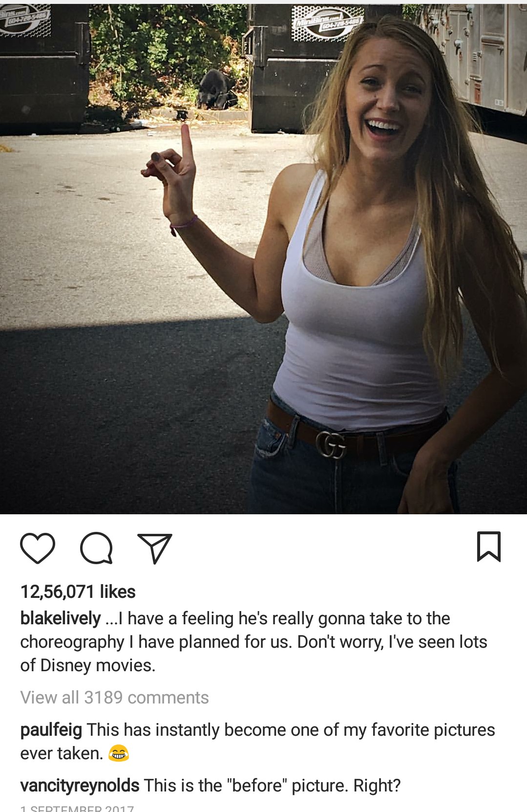Click the black animal between the dumpsters
Image resolution: width=527 pixels, height=812 pixels.
pyautogui.click(x=215, y=89)
